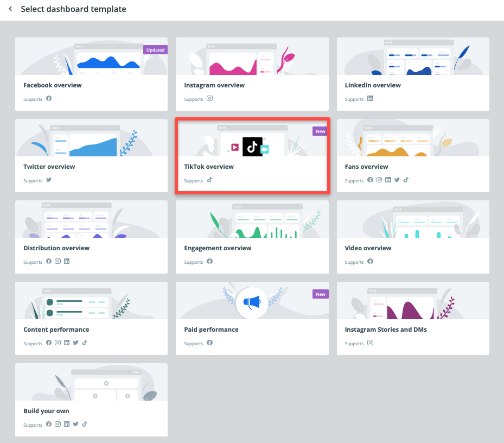The height and width of the screenshot is (443, 504).
Task: Click the TikTok icon in Fans overview supports
Action: (x=406, y=180)
